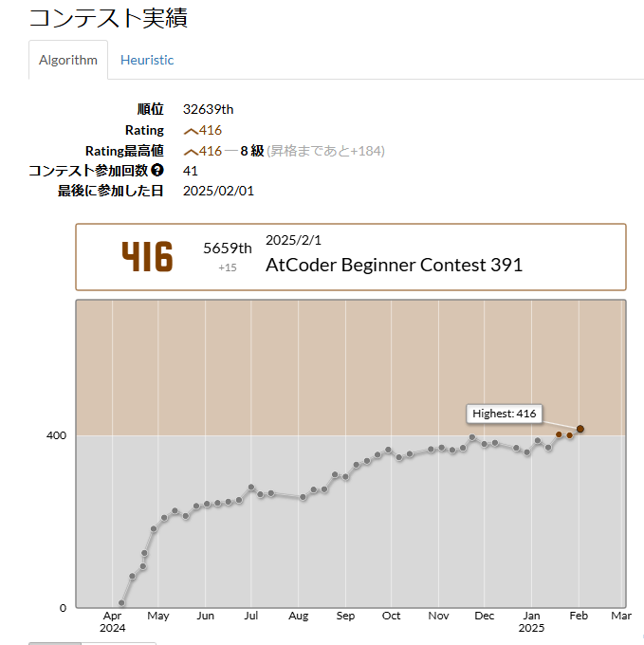The width and height of the screenshot is (644, 645).
Task: Switch to the Heuristic tab
Action: coord(147,60)
